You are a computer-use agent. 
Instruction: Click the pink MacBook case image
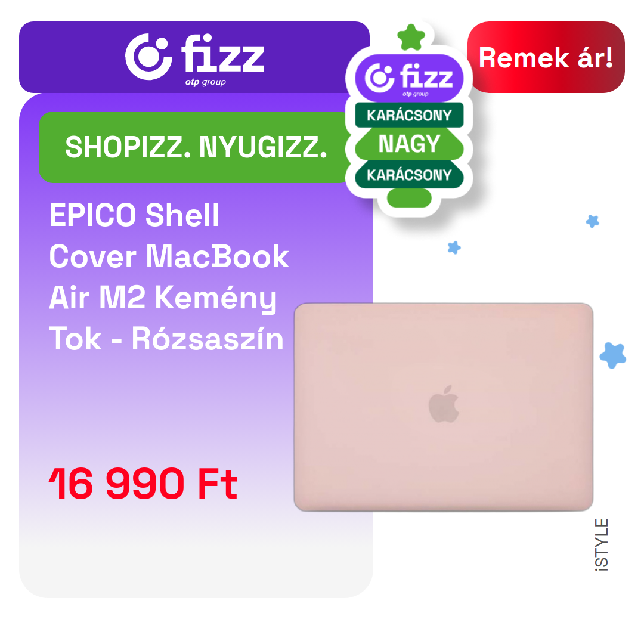tap(444, 407)
